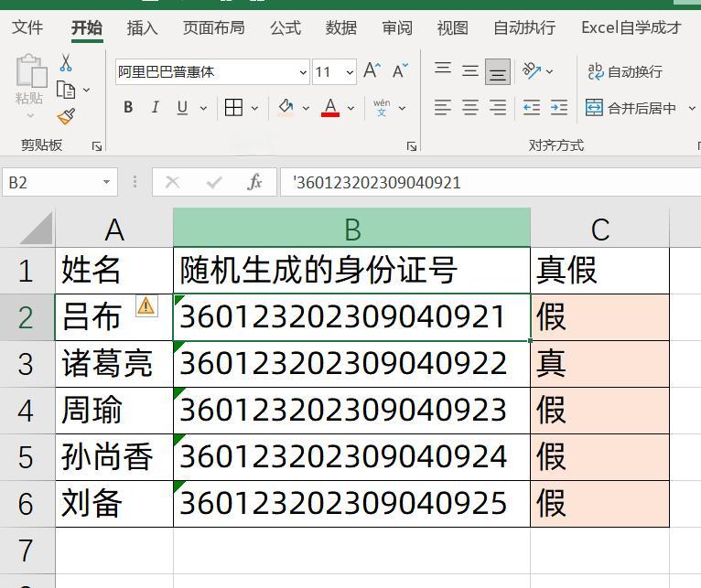Click the Decrease Indent icon
Viewport: 701px width, 588px height.
tap(531, 108)
